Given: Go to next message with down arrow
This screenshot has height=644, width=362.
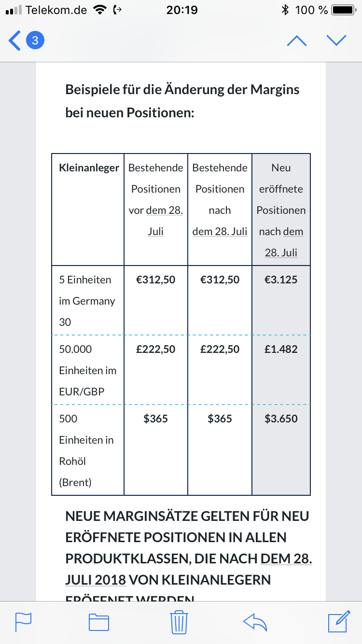Looking at the screenshot, I should click(336, 41).
